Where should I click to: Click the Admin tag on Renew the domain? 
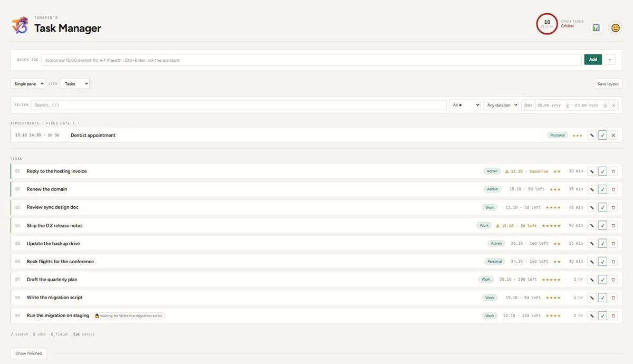pyautogui.click(x=493, y=189)
